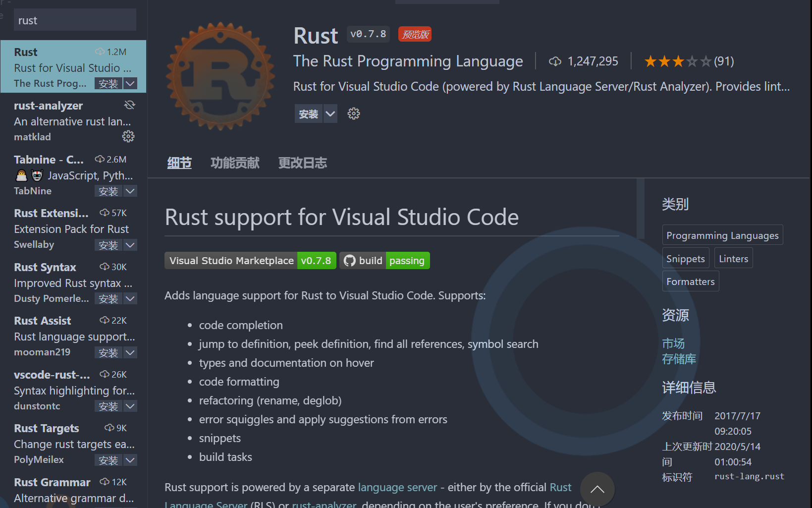Switch to the 细节 details tab
812x508 pixels.
[179, 163]
